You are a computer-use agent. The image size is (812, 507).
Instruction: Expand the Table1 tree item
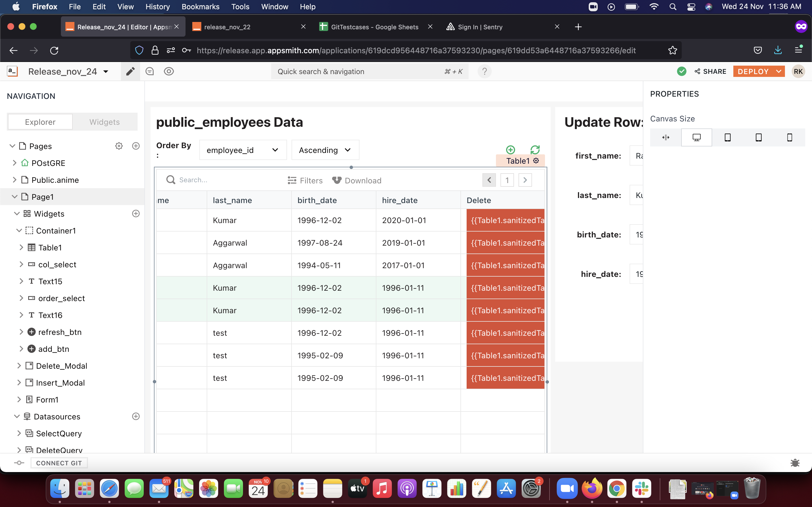point(21,248)
